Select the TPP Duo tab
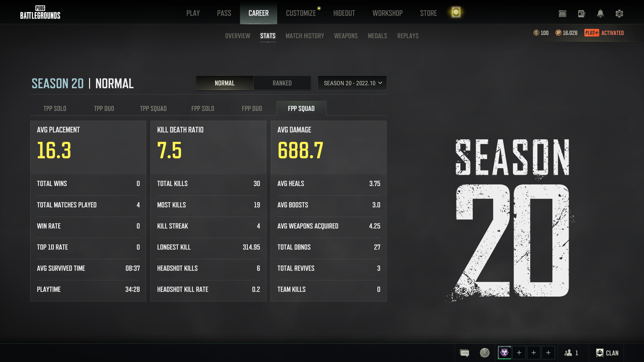Image resolution: width=644 pixels, height=362 pixels. (104, 108)
